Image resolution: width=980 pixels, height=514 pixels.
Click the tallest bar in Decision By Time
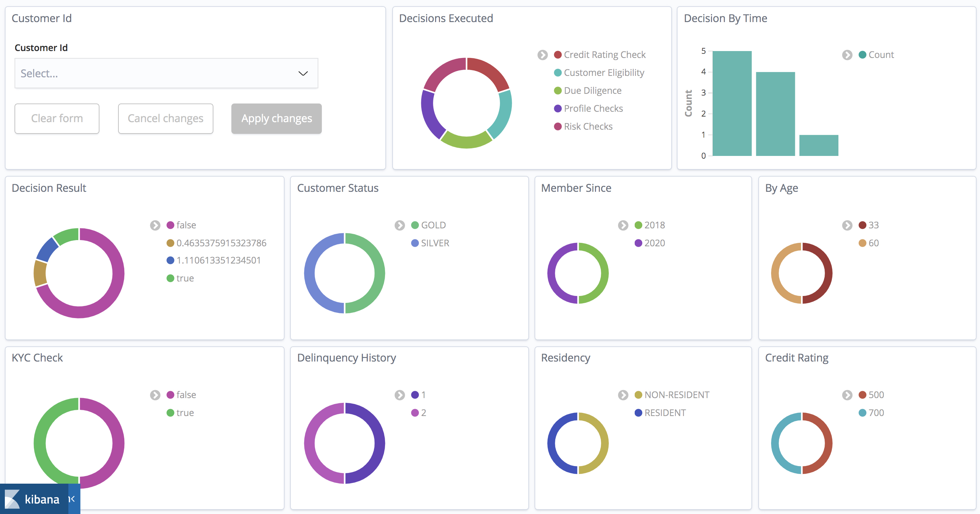(x=732, y=103)
